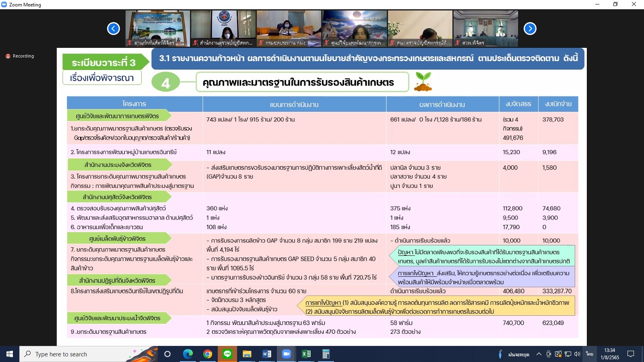
Task: Click the 740,700 budget cell
Action: point(513,323)
